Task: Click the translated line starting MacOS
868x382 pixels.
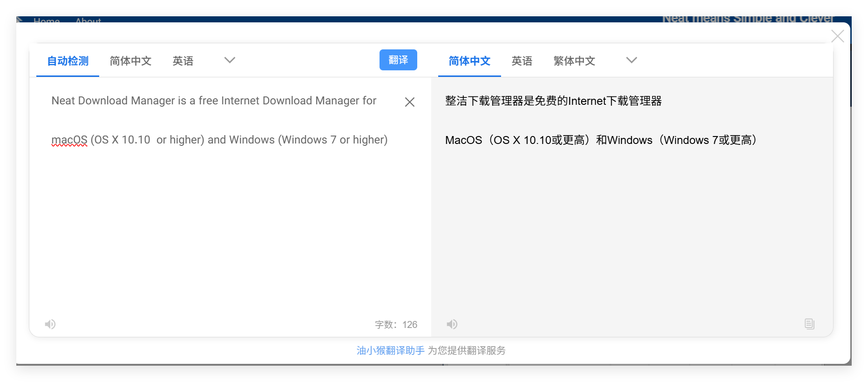Action: tap(601, 140)
